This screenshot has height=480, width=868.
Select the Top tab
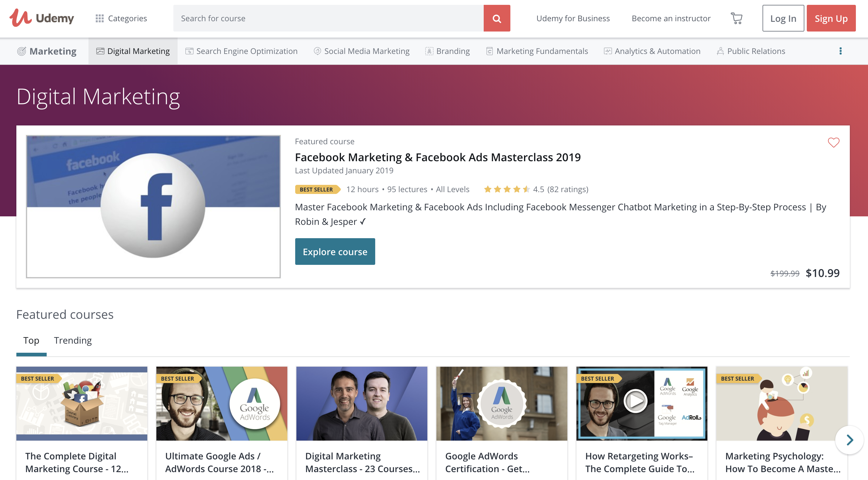tap(31, 340)
